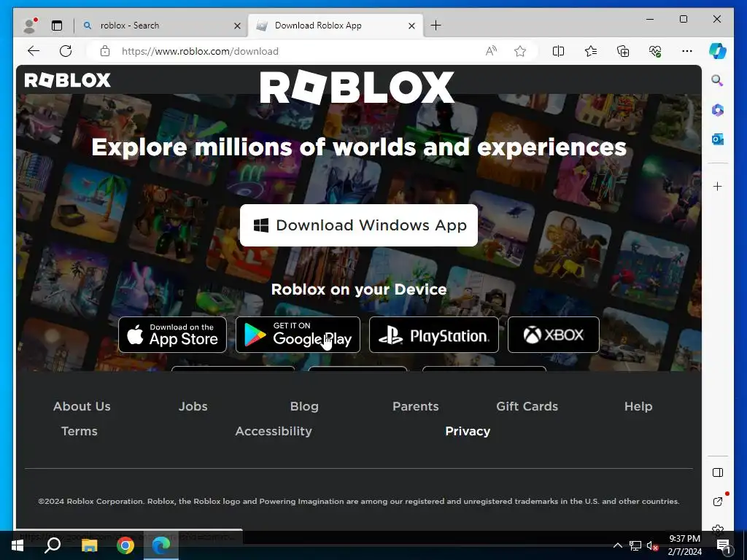Close the Download Roblox App tab

point(411,26)
